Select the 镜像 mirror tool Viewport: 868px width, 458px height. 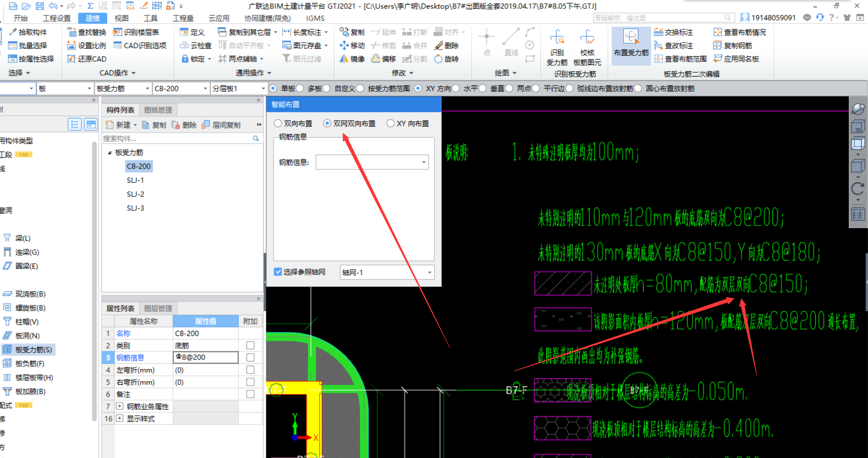pos(352,59)
